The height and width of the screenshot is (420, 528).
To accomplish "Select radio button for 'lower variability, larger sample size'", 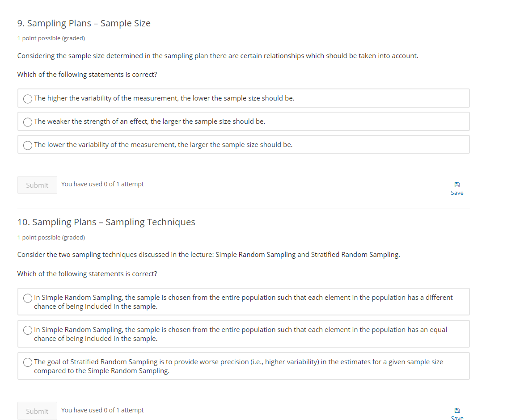I will point(27,145).
